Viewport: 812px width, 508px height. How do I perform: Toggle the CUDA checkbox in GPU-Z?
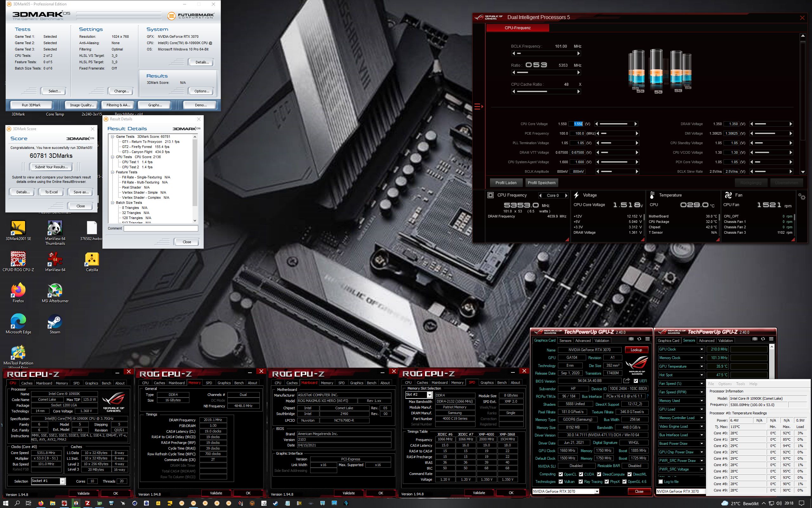point(581,474)
